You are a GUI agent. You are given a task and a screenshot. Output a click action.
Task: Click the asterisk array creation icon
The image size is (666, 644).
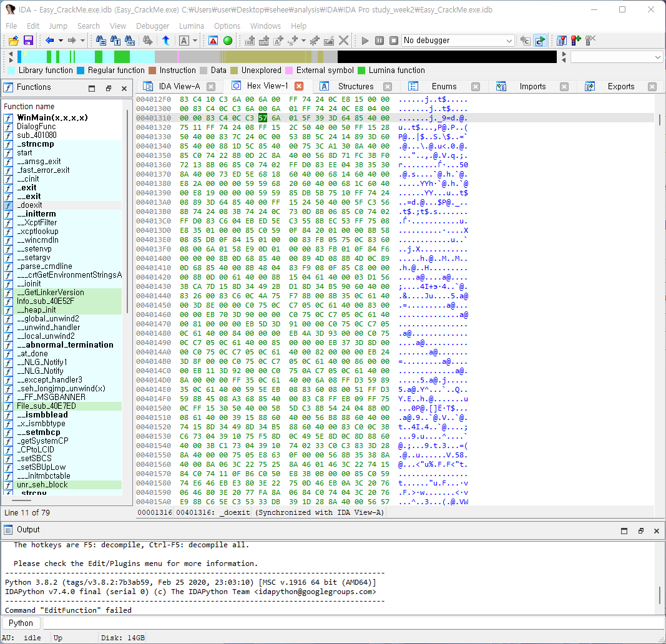[x=315, y=41]
